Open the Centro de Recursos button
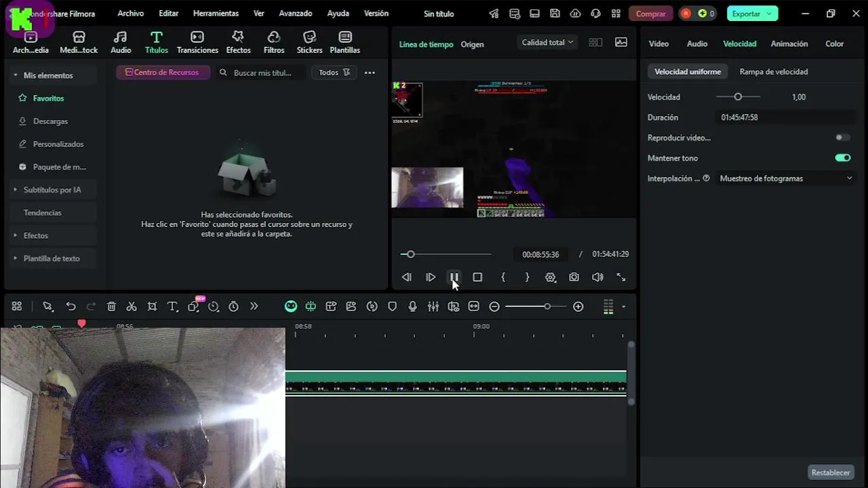This screenshot has height=488, width=868. pyautogui.click(x=163, y=73)
